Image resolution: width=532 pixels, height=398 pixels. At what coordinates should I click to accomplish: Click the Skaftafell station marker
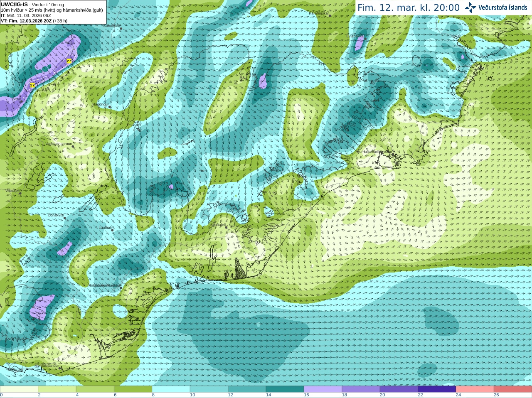pos(226,227)
